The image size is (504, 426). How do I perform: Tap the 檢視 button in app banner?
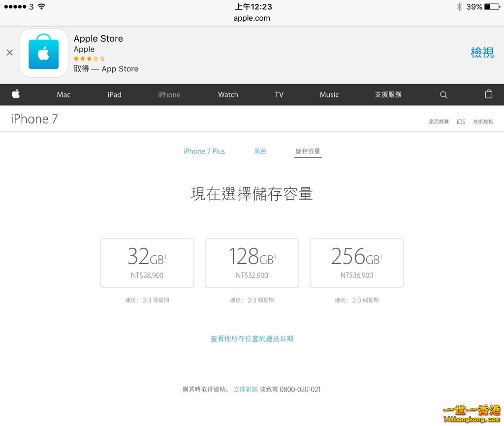482,53
